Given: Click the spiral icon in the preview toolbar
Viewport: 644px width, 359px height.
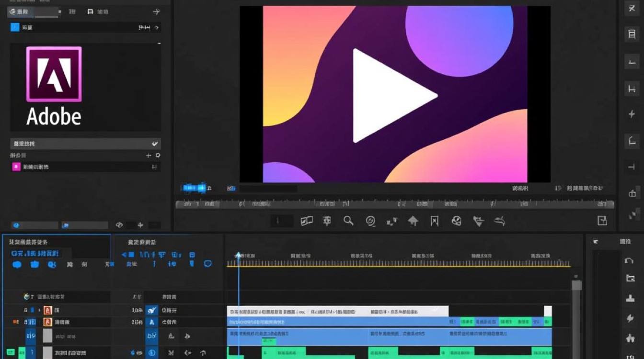Looking at the screenshot, I should click(x=370, y=221).
